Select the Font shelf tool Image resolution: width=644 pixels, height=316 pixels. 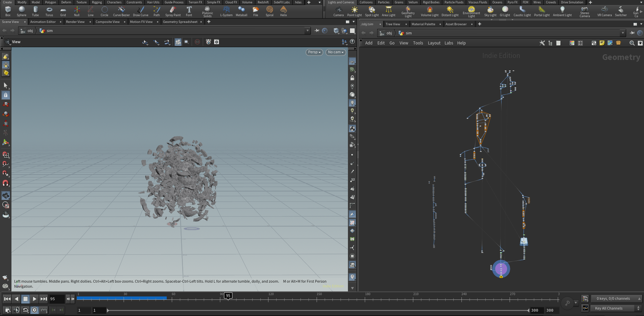pos(189,11)
